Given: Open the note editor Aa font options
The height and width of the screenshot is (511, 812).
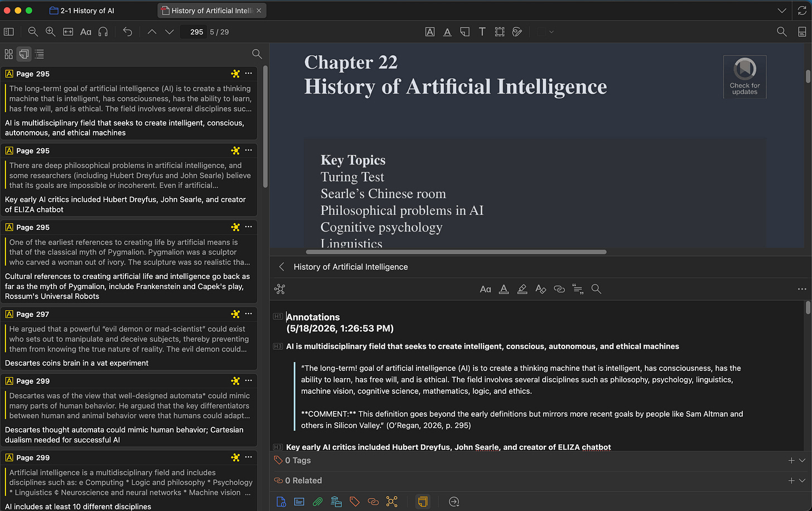Looking at the screenshot, I should pyautogui.click(x=485, y=289).
